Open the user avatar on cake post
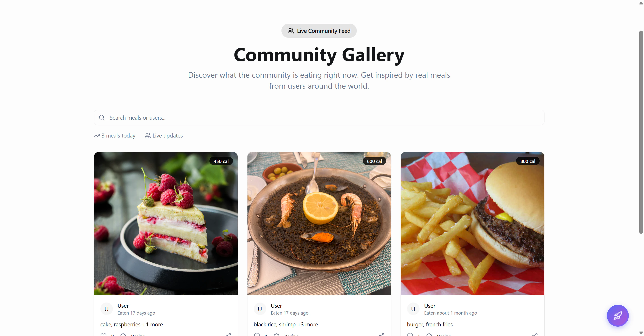Screen dimensions: 644x336 [x=106, y=309]
